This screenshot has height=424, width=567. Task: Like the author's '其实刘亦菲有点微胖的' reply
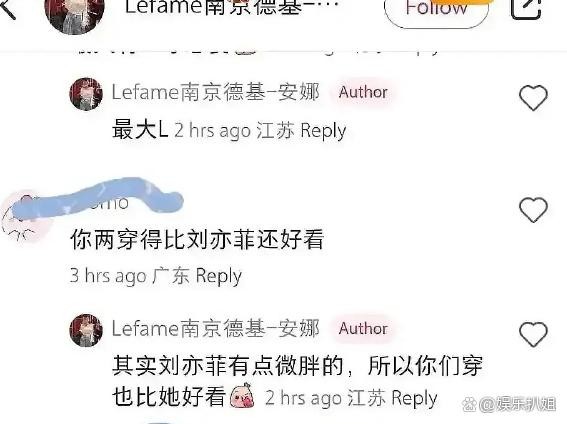(x=533, y=334)
